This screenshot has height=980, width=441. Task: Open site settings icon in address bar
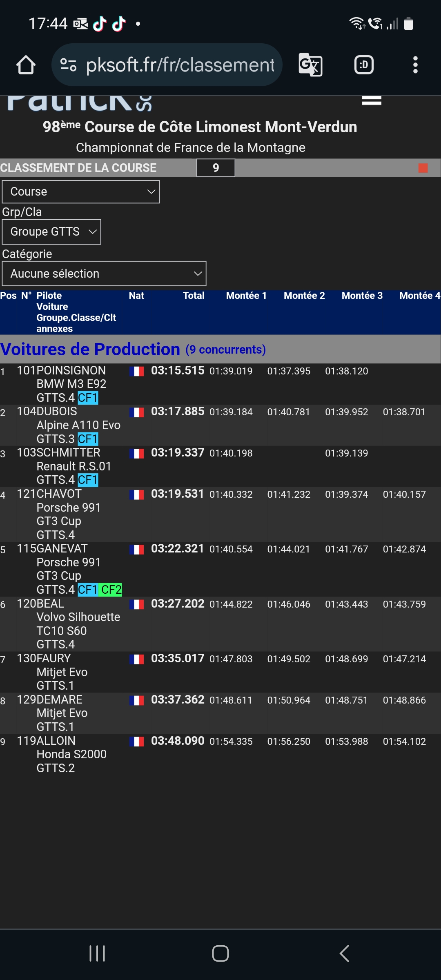[x=68, y=65]
